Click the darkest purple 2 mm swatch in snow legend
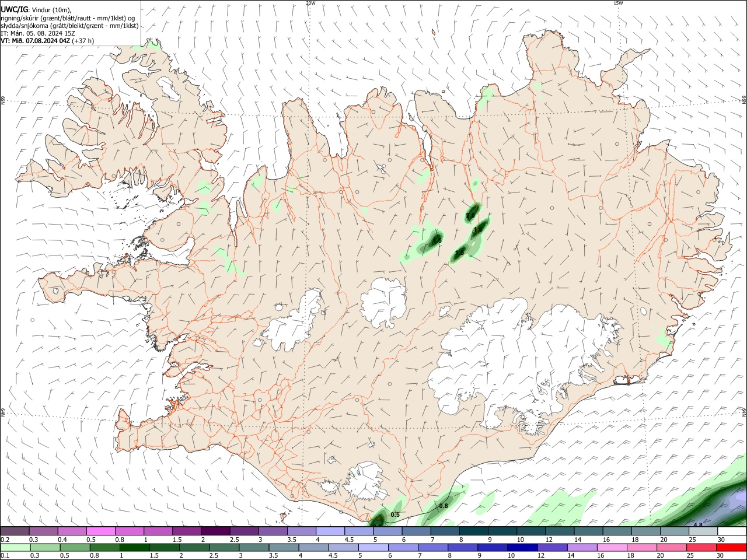The width and height of the screenshot is (747, 560). 215,531
